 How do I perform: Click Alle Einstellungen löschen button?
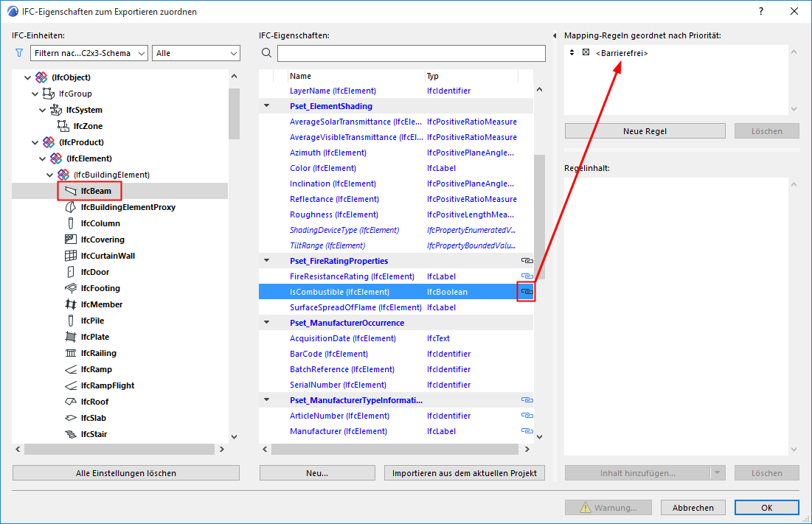(126, 473)
